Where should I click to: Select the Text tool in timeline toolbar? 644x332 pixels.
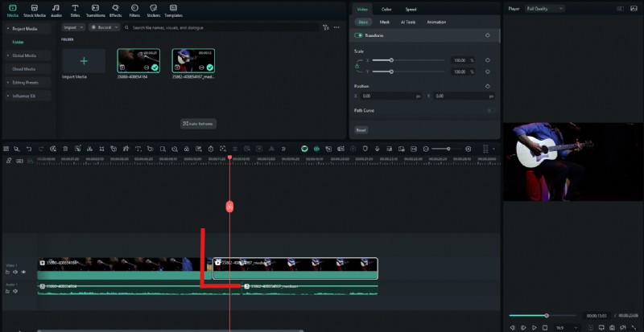(138, 149)
